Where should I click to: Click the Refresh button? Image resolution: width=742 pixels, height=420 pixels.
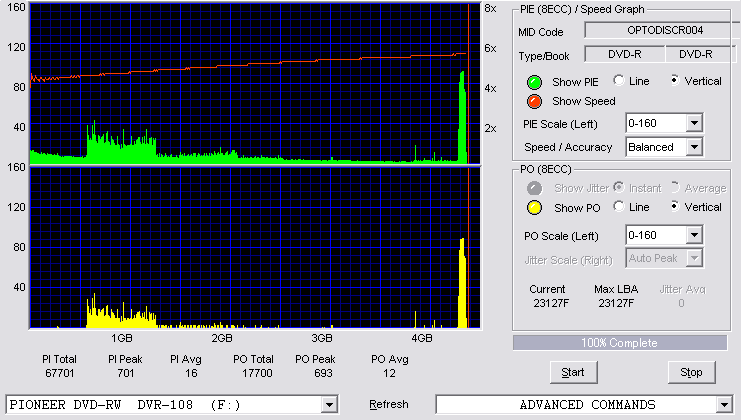coord(389,404)
